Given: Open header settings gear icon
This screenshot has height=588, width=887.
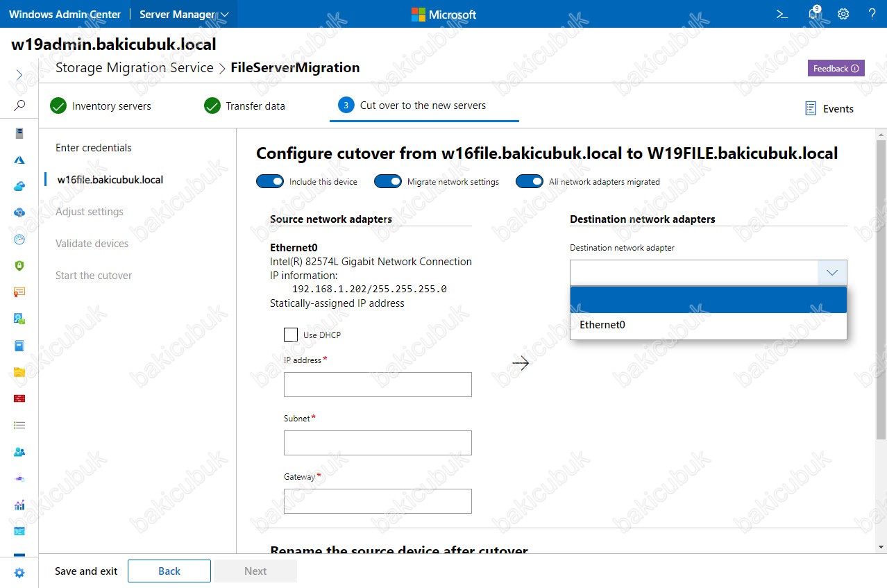Looking at the screenshot, I should (843, 14).
